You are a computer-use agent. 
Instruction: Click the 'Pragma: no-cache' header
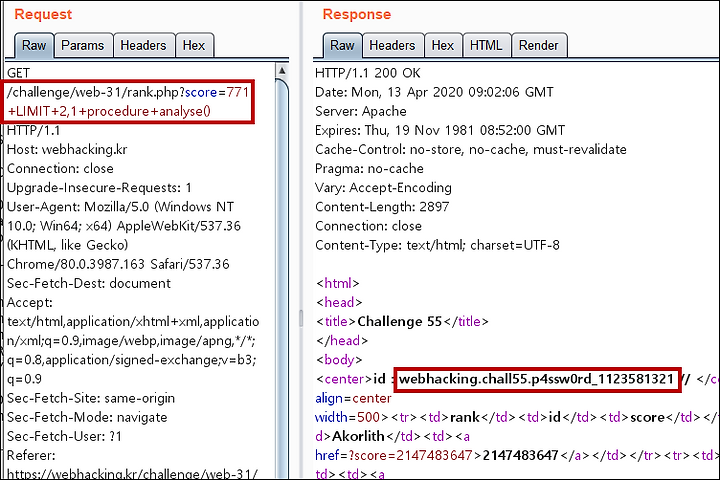369,169
